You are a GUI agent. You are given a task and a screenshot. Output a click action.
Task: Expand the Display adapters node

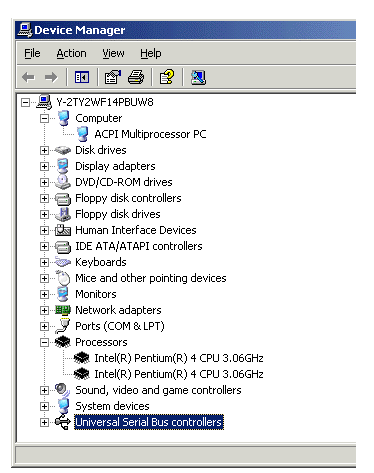click(x=44, y=166)
